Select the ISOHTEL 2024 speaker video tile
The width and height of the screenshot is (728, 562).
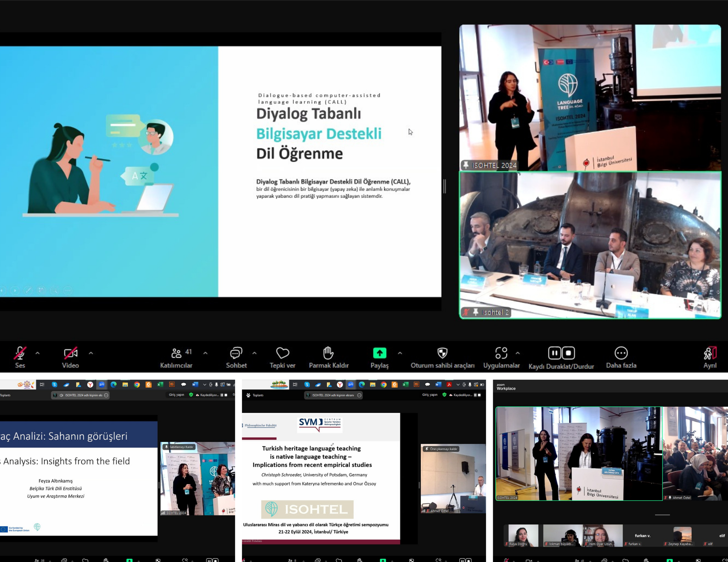pyautogui.click(x=590, y=97)
